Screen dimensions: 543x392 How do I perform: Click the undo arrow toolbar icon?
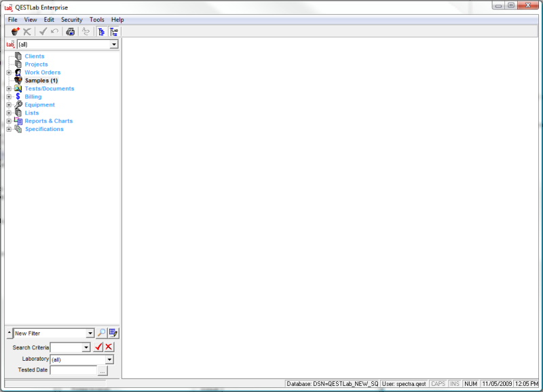click(55, 31)
